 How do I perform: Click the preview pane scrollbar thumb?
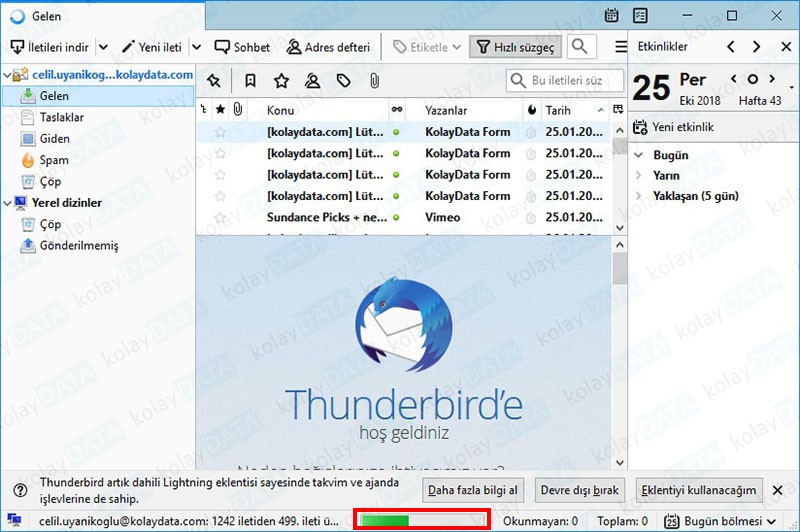(619, 269)
